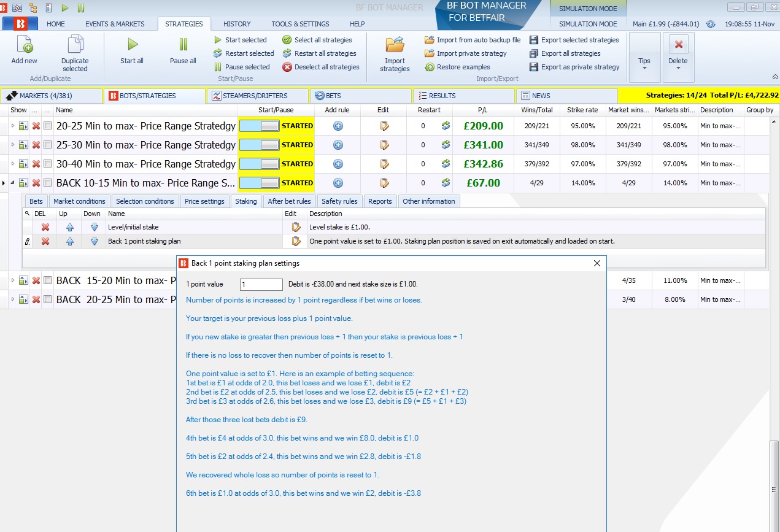Open the Tips dropdown
The height and width of the screenshot is (532, 780).
point(644,56)
